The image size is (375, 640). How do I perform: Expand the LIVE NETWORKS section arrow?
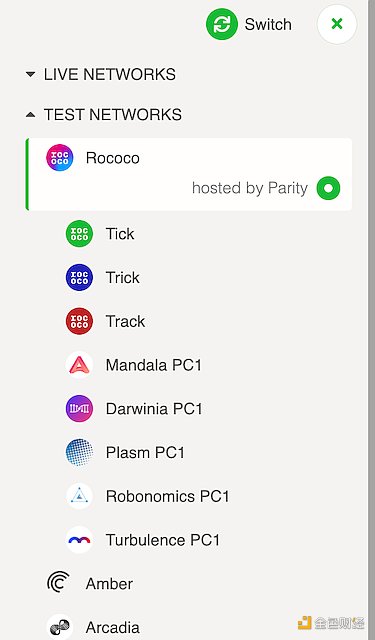coord(30,74)
